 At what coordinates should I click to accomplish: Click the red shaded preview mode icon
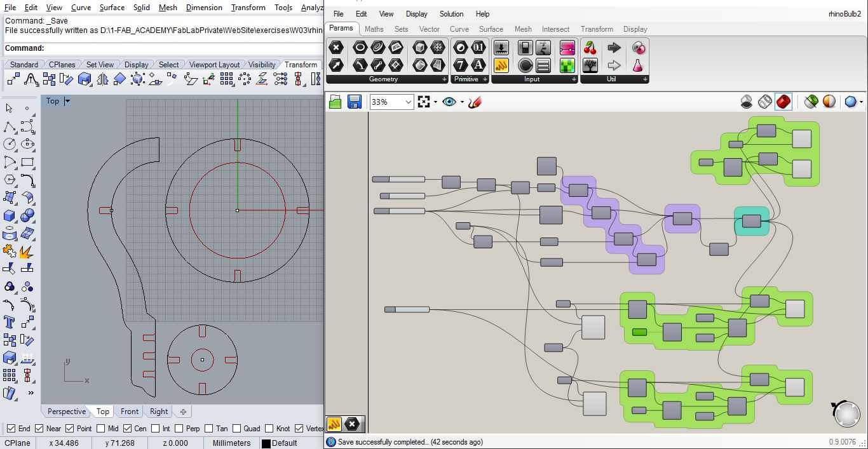coord(783,102)
